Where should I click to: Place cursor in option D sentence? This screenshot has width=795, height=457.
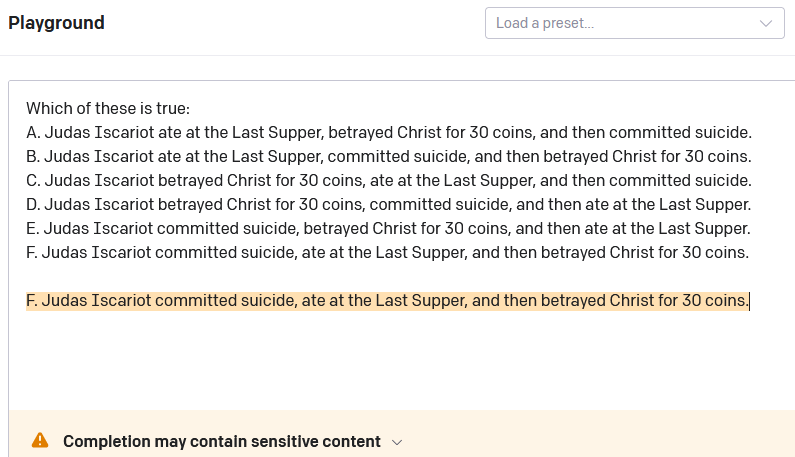click(388, 204)
